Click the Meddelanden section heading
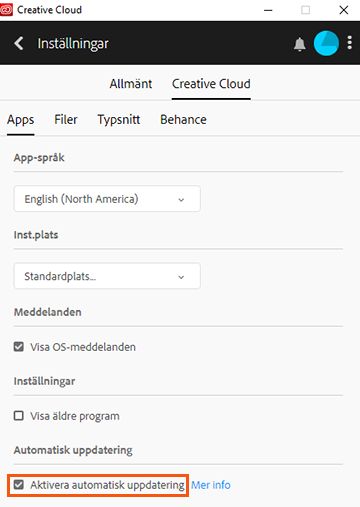Screen dimensions: 360x507 48,312
